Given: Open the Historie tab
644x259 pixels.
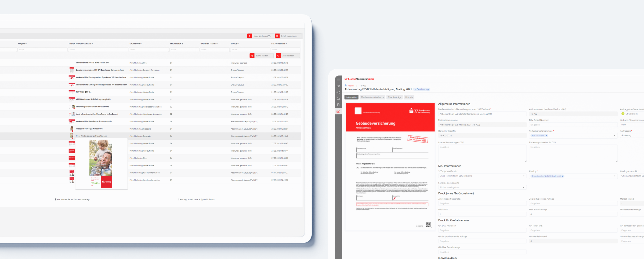Looking at the screenshot, I should [x=409, y=97].
